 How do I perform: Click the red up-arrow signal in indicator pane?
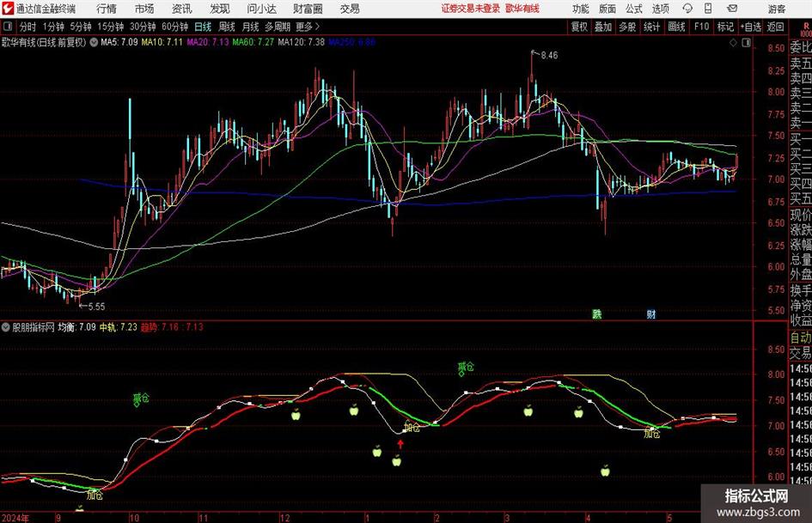coord(400,444)
